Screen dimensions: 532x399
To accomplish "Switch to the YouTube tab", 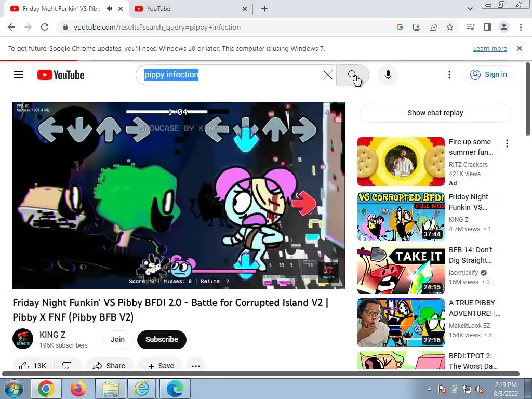I will point(158,9).
